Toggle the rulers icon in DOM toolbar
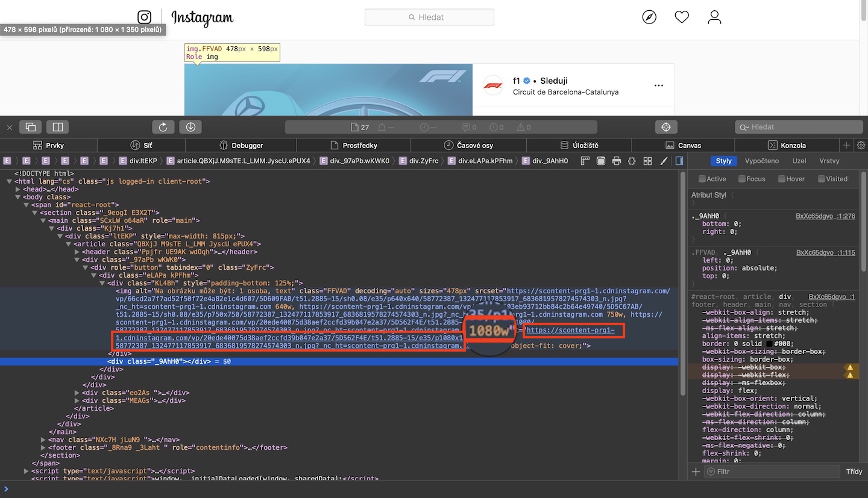Screen dimensions: 868x498 [x=585, y=161]
